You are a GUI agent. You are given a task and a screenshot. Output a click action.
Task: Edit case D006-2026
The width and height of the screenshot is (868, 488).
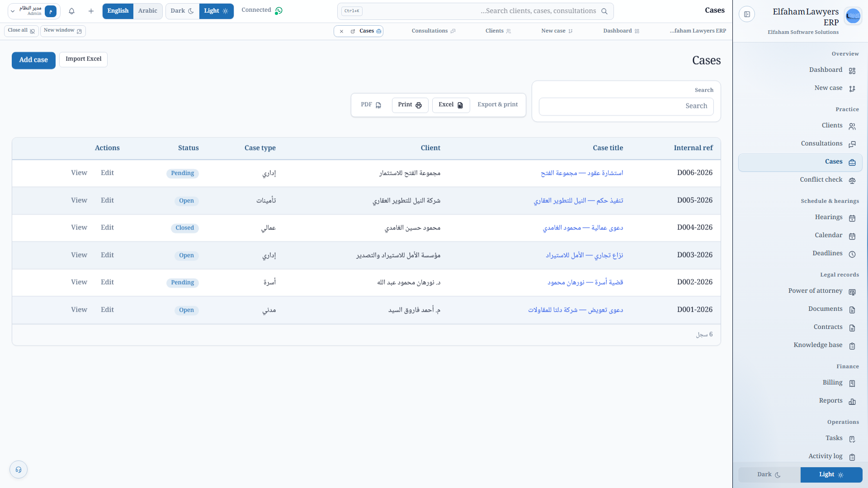107,173
